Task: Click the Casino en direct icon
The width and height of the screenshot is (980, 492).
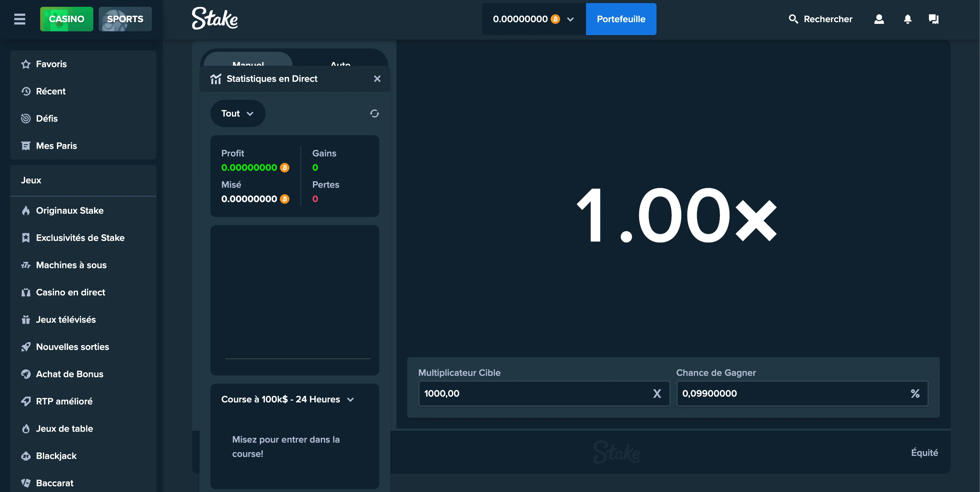Action: click(26, 292)
